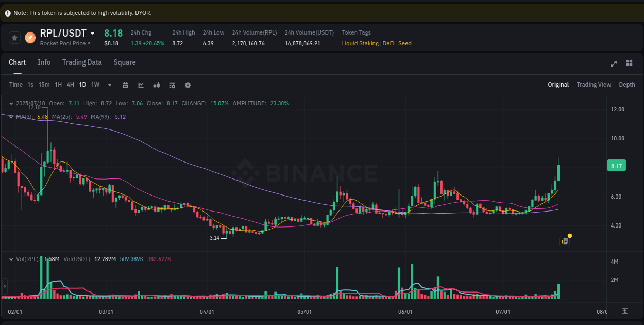
Task: Open the RPL/USDT pair selector dropdown
Action: (93, 32)
